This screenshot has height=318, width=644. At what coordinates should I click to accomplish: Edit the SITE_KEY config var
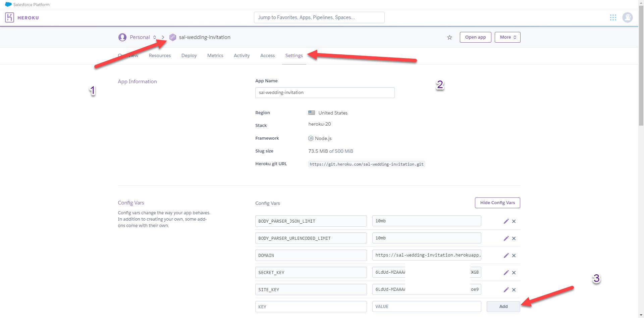[x=506, y=290]
